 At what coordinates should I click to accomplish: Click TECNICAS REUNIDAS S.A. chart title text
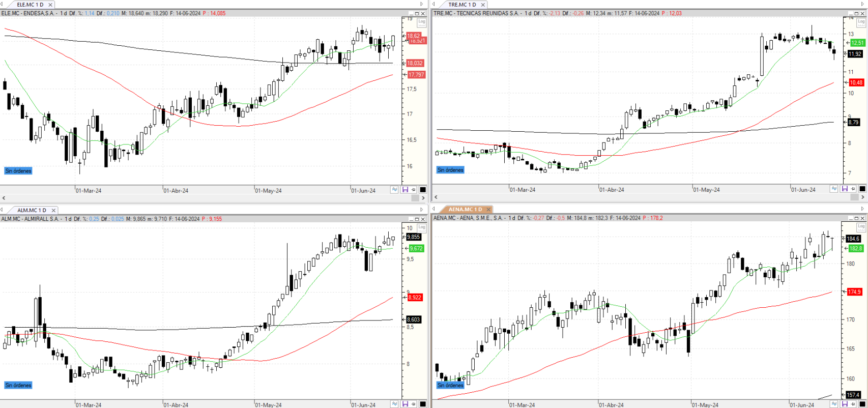487,13
